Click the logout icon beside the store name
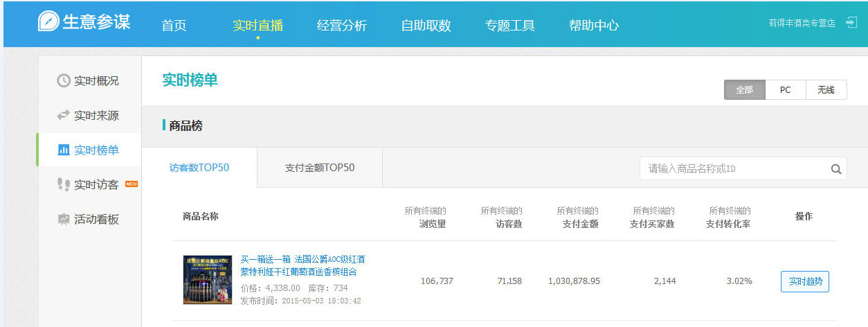 [x=851, y=23]
